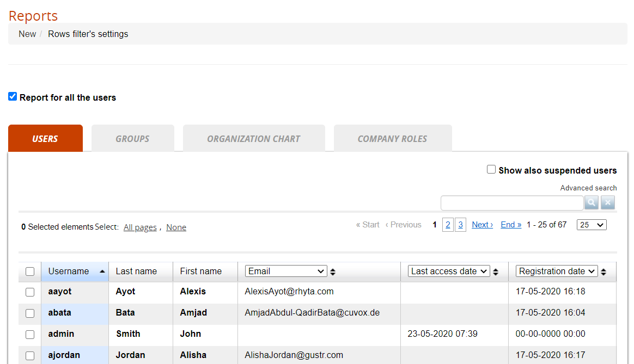634x364 pixels.
Task: Select the checkbox for user aayot
Action: click(x=30, y=292)
